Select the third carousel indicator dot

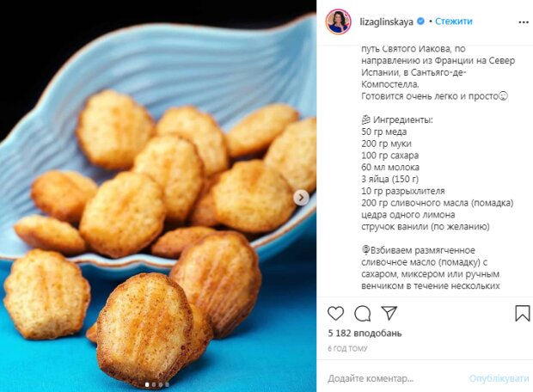tap(161, 384)
